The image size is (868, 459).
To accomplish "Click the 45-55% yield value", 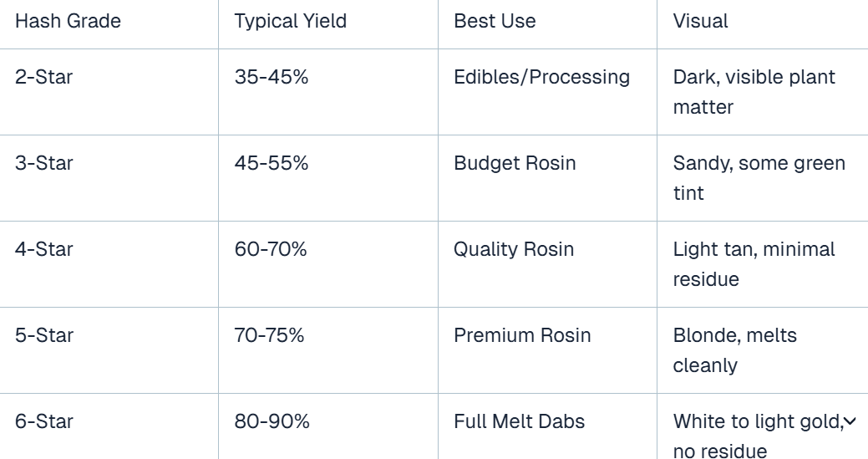I will [x=272, y=163].
